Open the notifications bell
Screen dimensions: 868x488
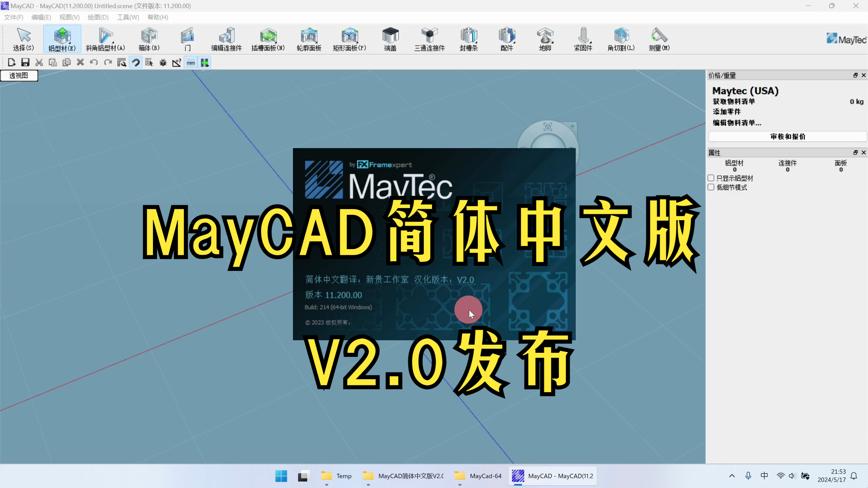click(x=854, y=476)
